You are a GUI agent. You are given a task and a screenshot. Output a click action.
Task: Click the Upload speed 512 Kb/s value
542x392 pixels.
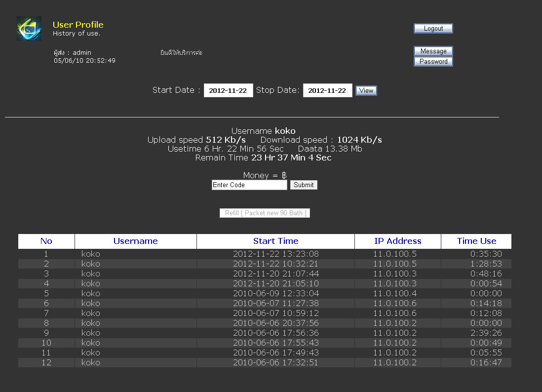point(226,140)
